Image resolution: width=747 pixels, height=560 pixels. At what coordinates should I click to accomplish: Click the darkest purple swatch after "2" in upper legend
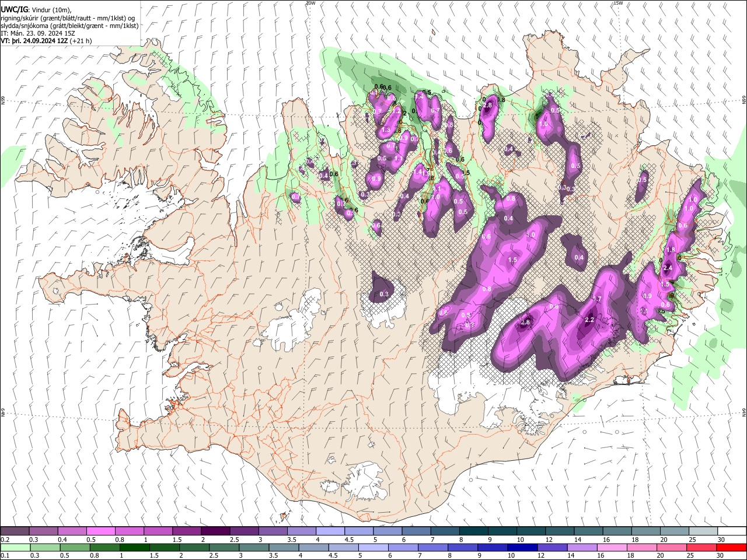coord(215,531)
